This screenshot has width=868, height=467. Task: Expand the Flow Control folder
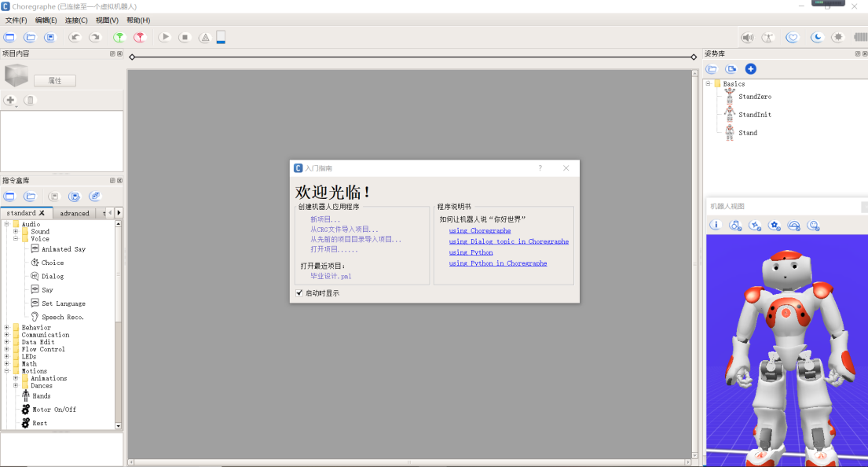pyautogui.click(x=6, y=349)
